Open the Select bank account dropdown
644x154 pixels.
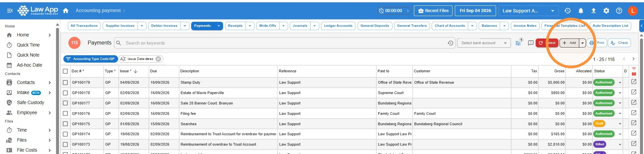coord(484,43)
